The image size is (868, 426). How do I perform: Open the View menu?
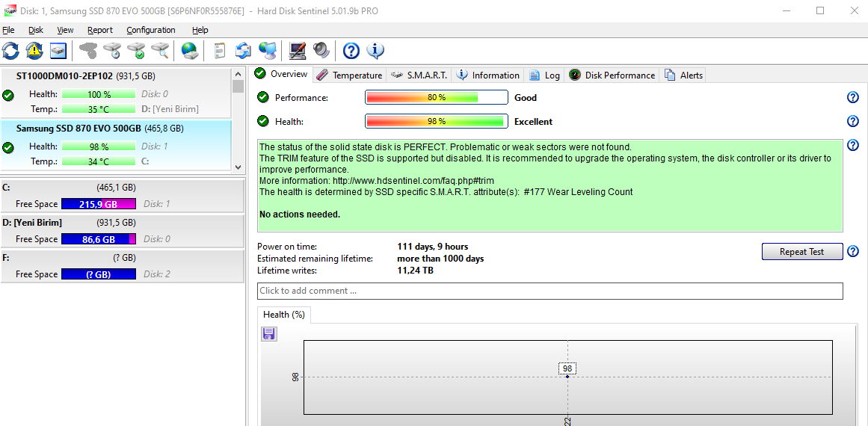pos(65,30)
